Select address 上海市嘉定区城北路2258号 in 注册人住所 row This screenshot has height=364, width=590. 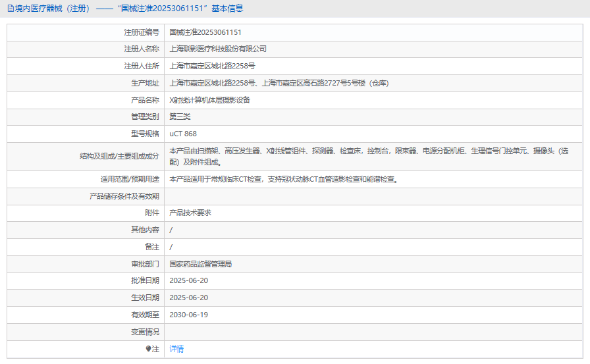212,66
